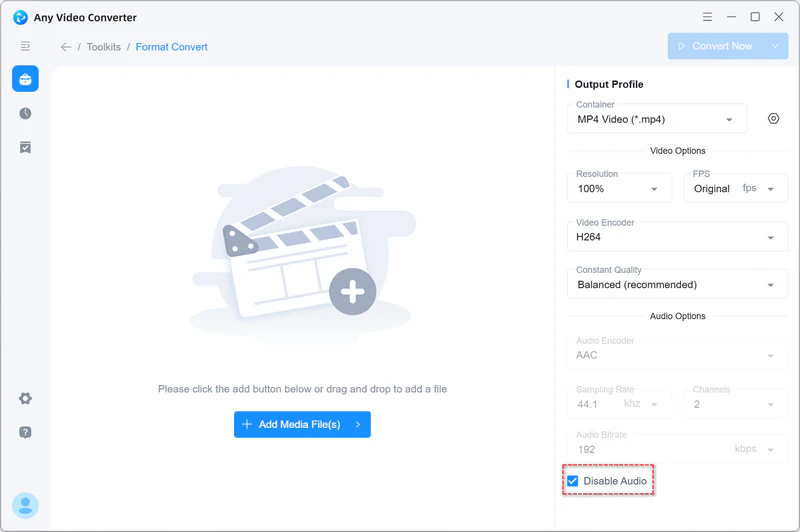Click the drag and drop instruction text
The width and height of the screenshot is (800, 532).
(302, 389)
